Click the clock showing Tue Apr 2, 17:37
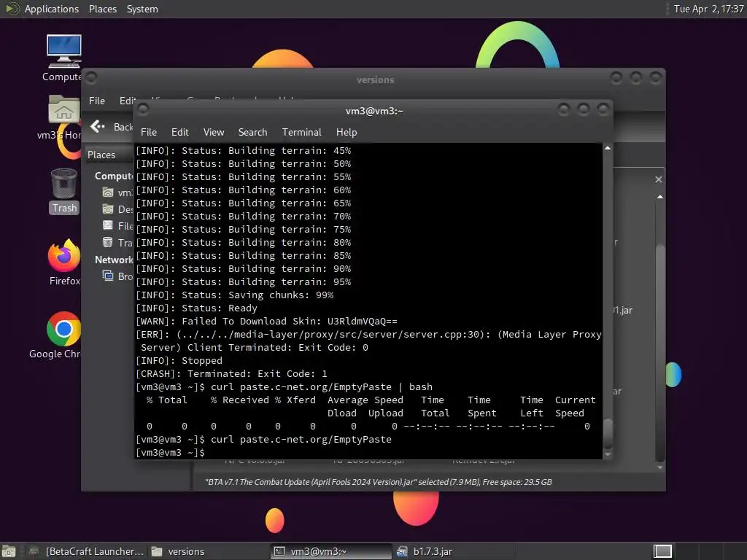The width and height of the screenshot is (747, 560). click(708, 9)
